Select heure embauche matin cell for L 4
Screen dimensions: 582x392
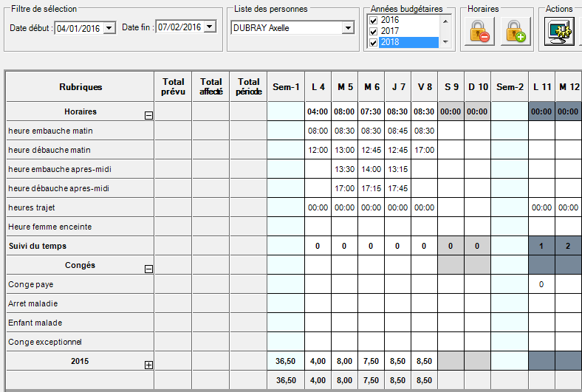click(x=318, y=131)
